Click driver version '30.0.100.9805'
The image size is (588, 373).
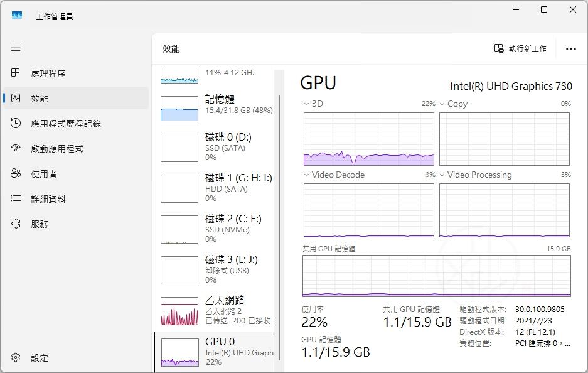click(x=540, y=310)
